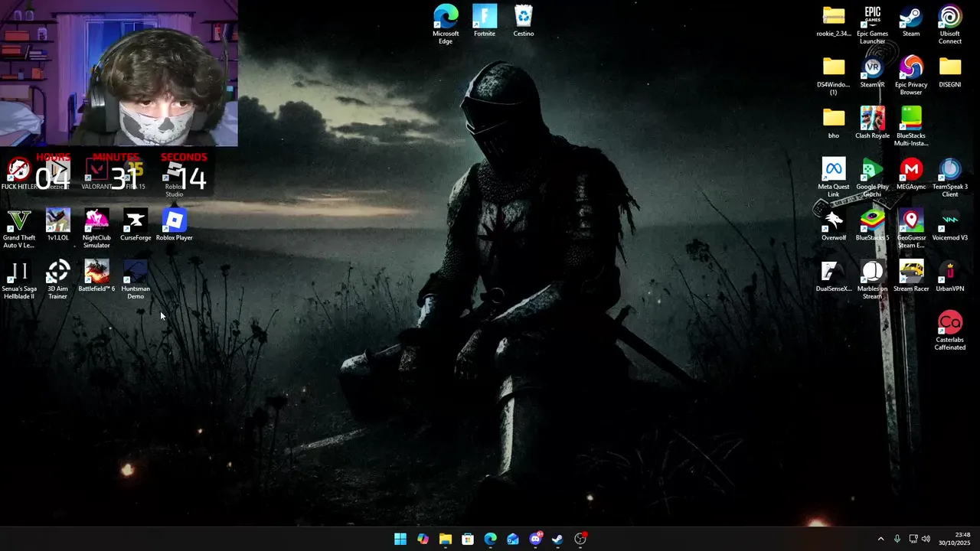Click the webcam overlay thumbnail
Viewport: 980px width, 551px height.
tap(119, 73)
